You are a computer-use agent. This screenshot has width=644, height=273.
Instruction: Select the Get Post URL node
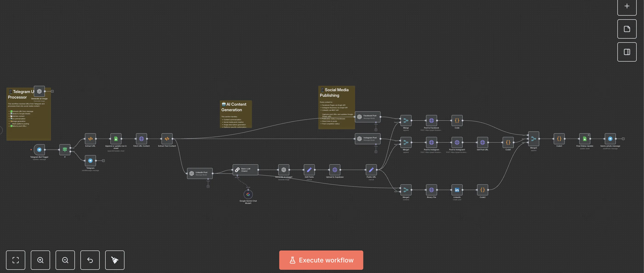click(x=482, y=142)
